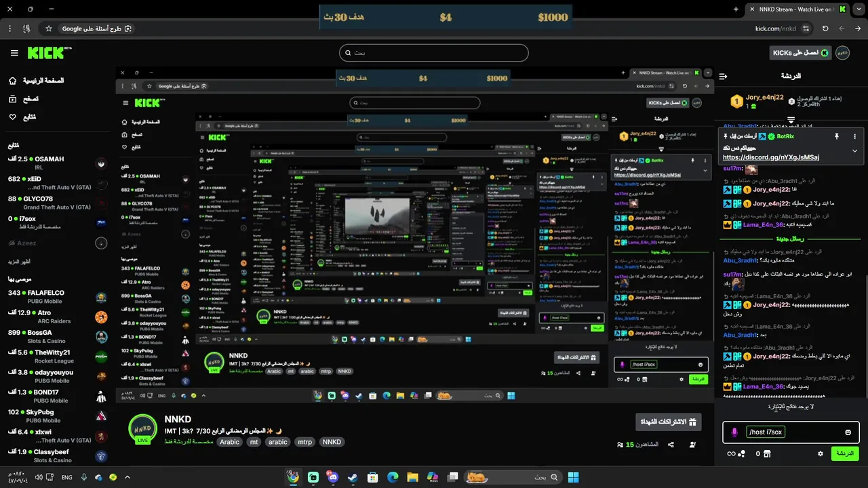The height and width of the screenshot is (488, 868).
Task: Open Steam from Windows taskbar
Action: (x=353, y=477)
